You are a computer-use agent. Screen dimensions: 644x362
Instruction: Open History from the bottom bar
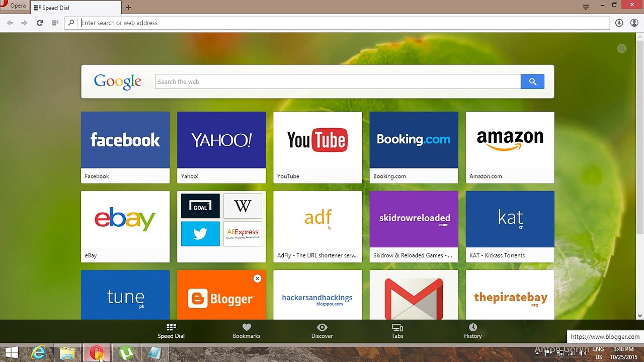[x=473, y=331]
